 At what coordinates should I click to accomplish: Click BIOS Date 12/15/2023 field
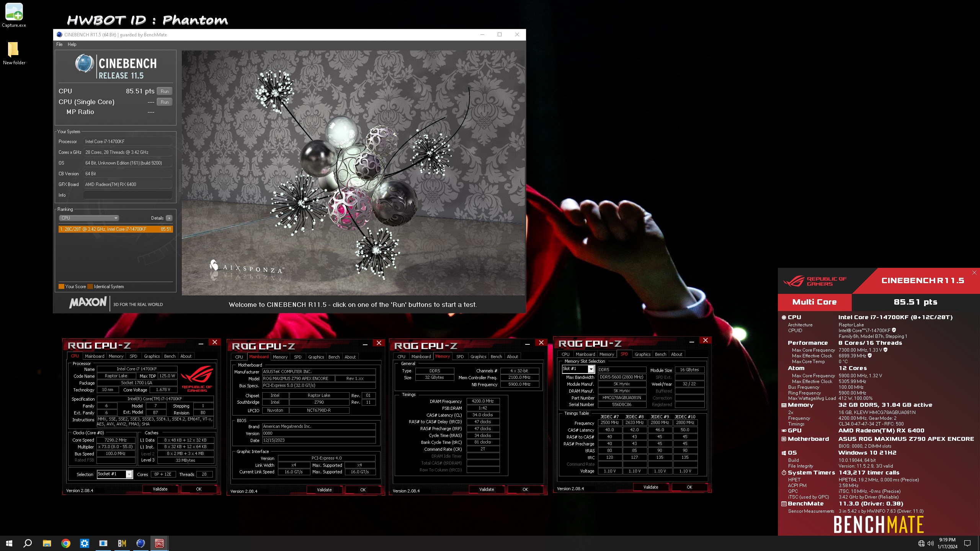tap(318, 440)
